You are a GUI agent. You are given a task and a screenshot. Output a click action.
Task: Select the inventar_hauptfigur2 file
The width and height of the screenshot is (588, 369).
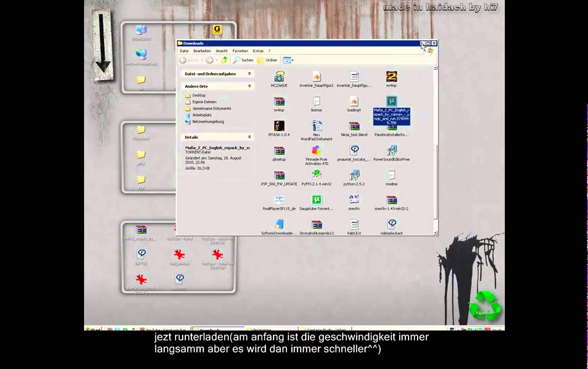pyautogui.click(x=317, y=79)
